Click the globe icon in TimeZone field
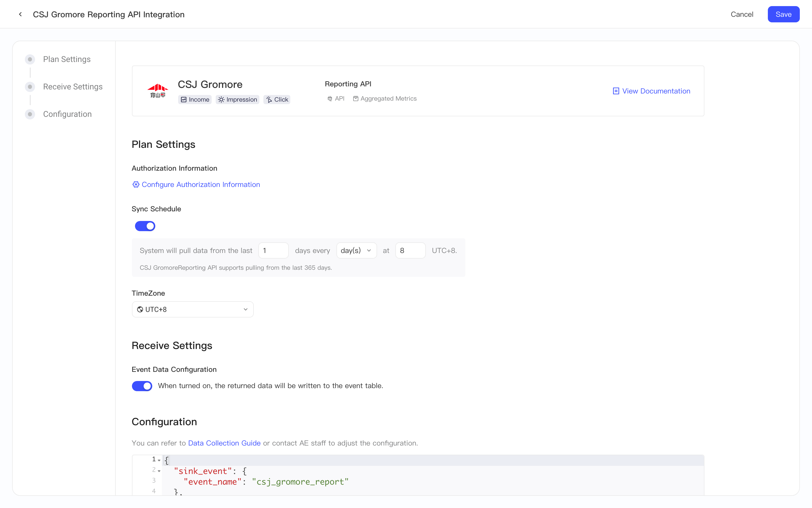 [x=140, y=309]
